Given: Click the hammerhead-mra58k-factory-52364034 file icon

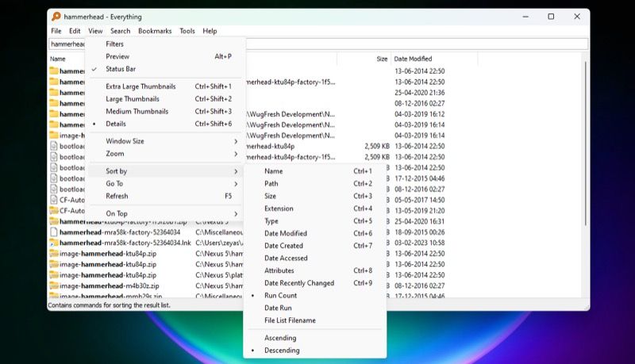Looking at the screenshot, I should 53,232.
